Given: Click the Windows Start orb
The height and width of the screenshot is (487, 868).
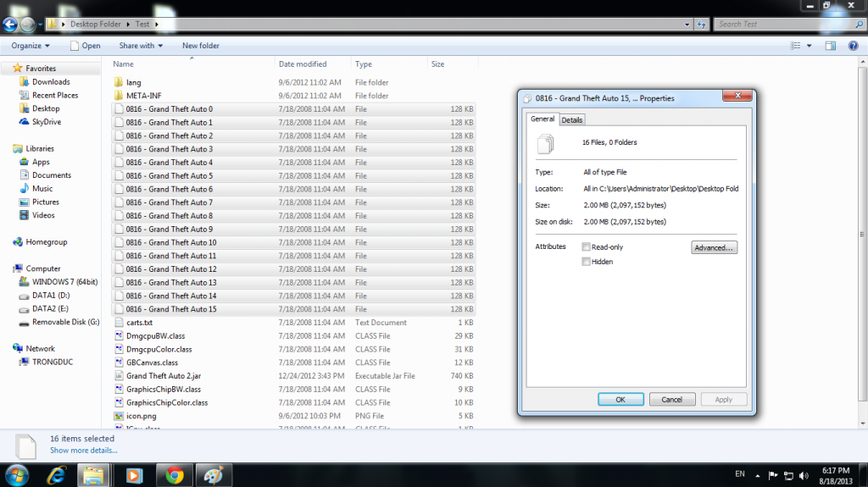Looking at the screenshot, I should click(x=17, y=475).
